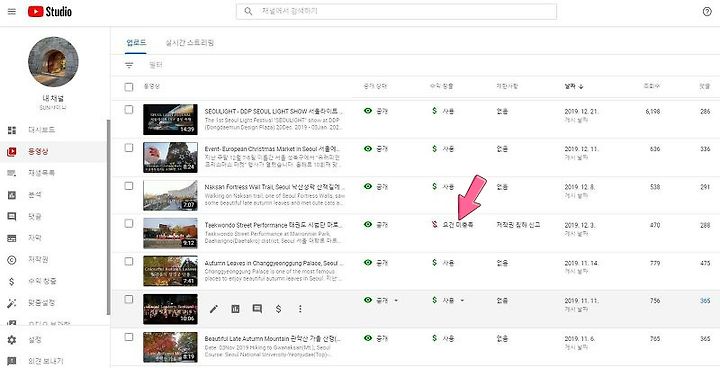
Task: Click green dollar icon of SEOULIGHT video
Action: (434, 111)
